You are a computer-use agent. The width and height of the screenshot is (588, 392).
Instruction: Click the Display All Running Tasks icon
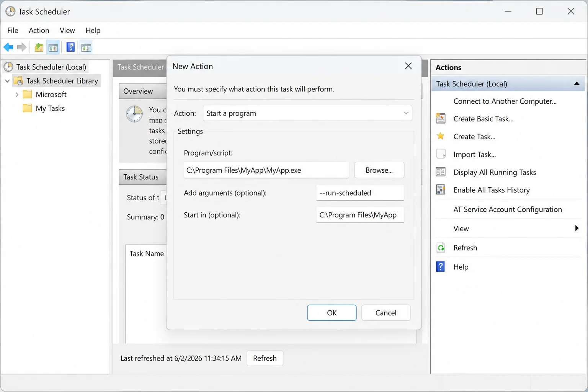(441, 172)
